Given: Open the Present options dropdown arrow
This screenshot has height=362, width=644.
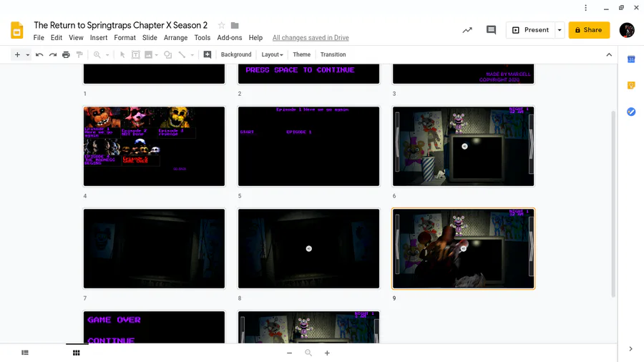Looking at the screenshot, I should 560,30.
